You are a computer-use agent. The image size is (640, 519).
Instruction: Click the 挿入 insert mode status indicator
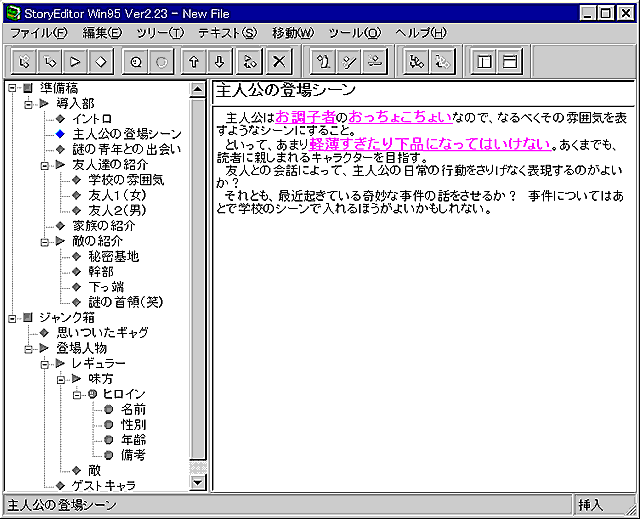point(590,505)
